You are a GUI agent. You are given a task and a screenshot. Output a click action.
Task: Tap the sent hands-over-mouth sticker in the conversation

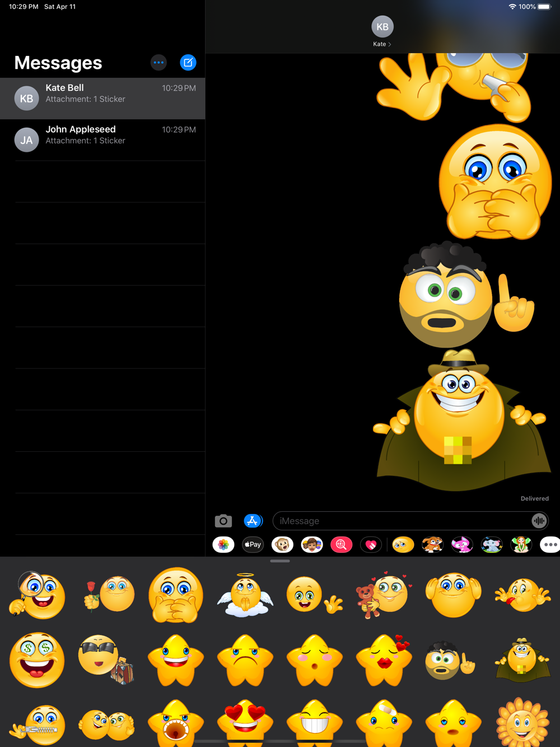[496, 182]
